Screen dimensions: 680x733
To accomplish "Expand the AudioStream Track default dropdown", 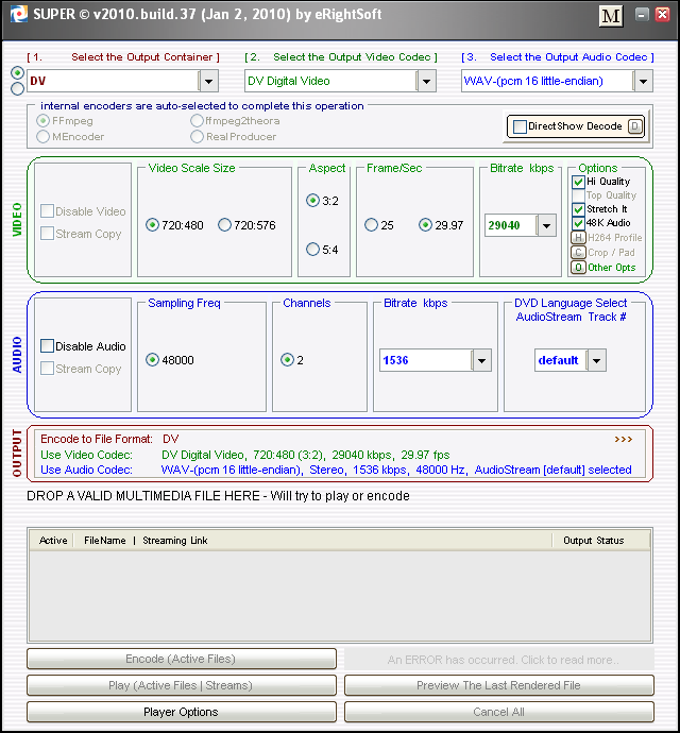I will tap(596, 360).
